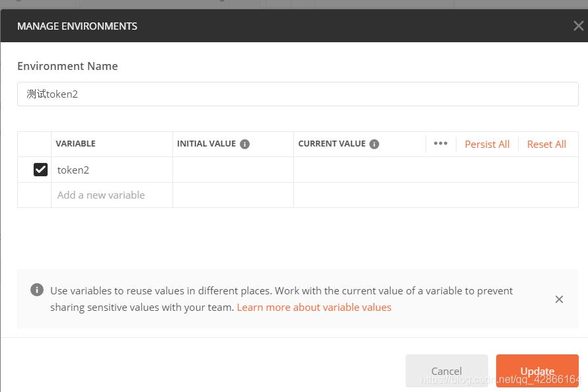Click token2's initial value cell
Screen dimensions: 588x392
(233, 170)
